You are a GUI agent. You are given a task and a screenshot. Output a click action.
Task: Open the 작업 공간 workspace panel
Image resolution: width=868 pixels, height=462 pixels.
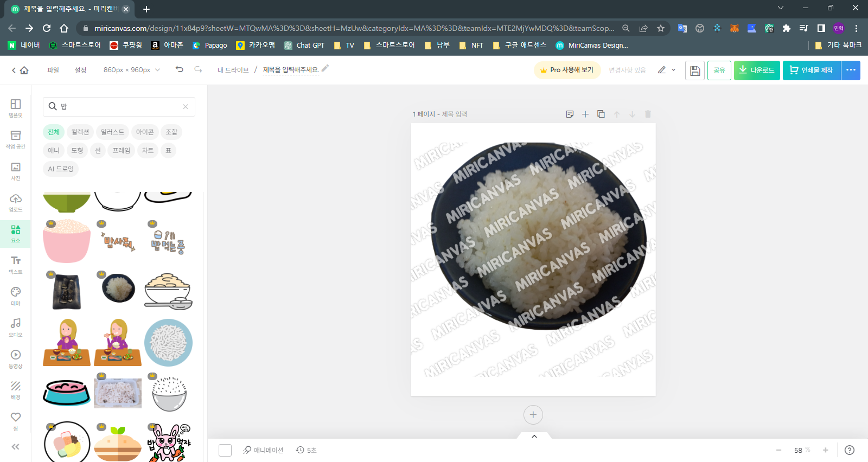16,139
